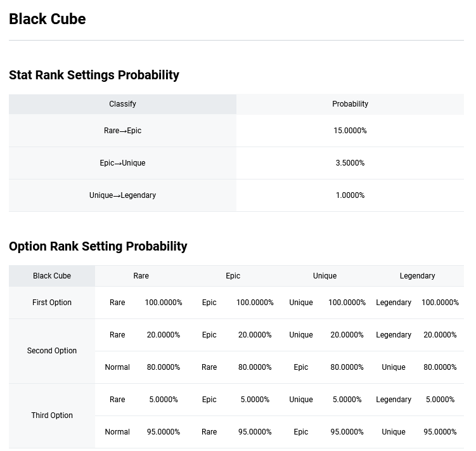This screenshot has height=451, width=476.
Task: Select the Legendary column header
Action: pyautogui.click(x=418, y=276)
